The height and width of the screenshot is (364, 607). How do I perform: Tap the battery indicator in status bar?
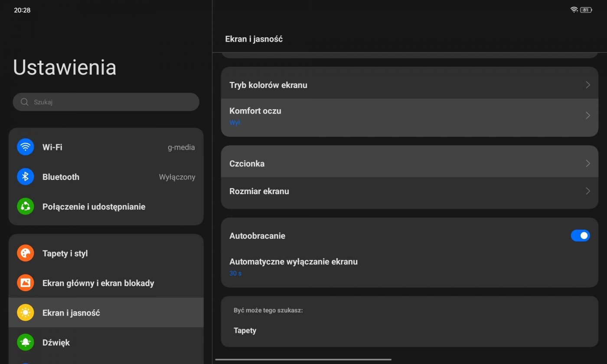(x=586, y=10)
